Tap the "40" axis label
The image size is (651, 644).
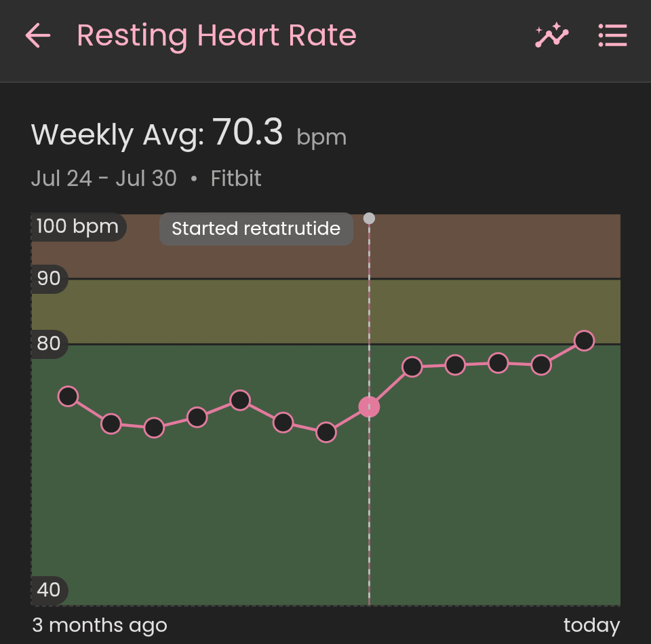tap(49, 589)
